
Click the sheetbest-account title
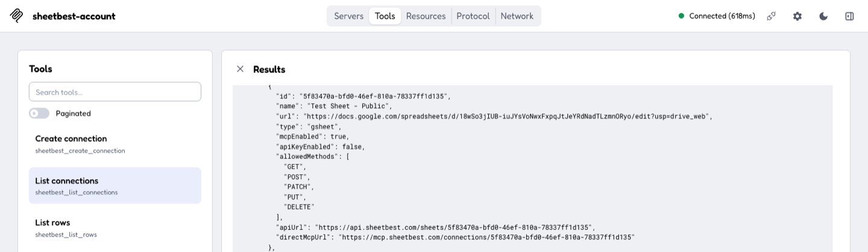(74, 16)
